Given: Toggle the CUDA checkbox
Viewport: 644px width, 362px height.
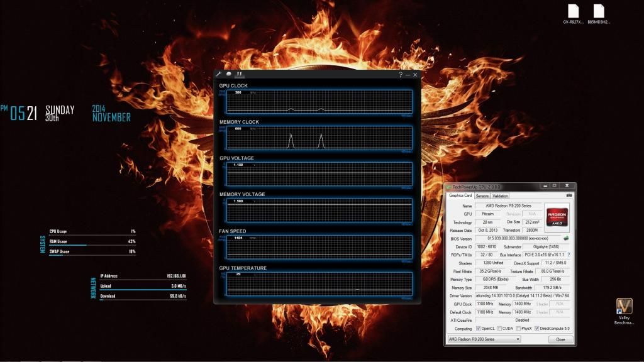Looking at the screenshot, I should tap(500, 328).
